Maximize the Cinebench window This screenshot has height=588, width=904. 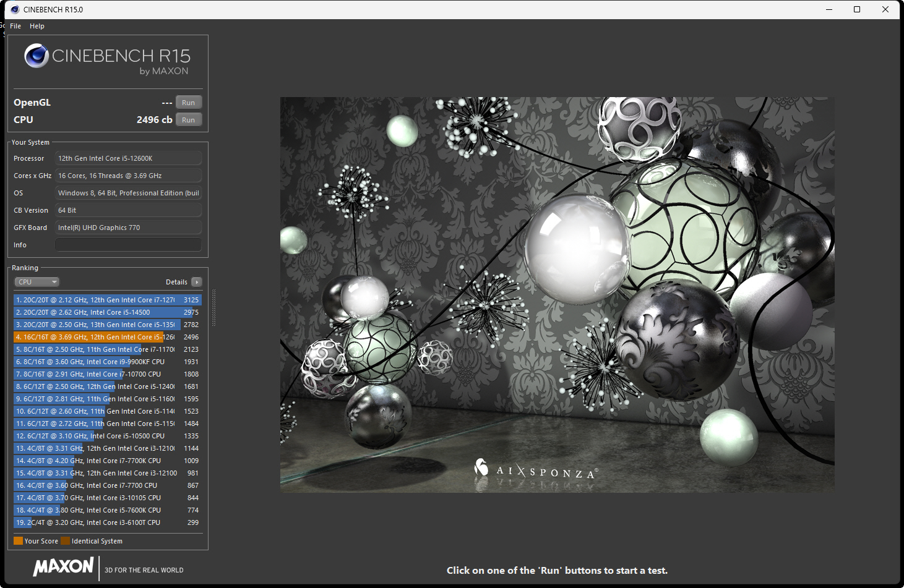857,9
